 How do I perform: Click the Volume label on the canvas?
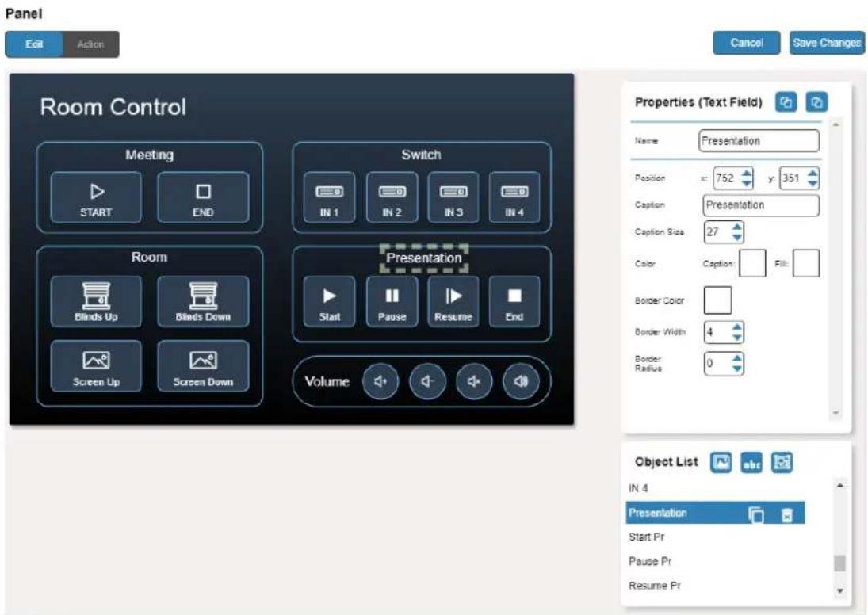(x=327, y=381)
